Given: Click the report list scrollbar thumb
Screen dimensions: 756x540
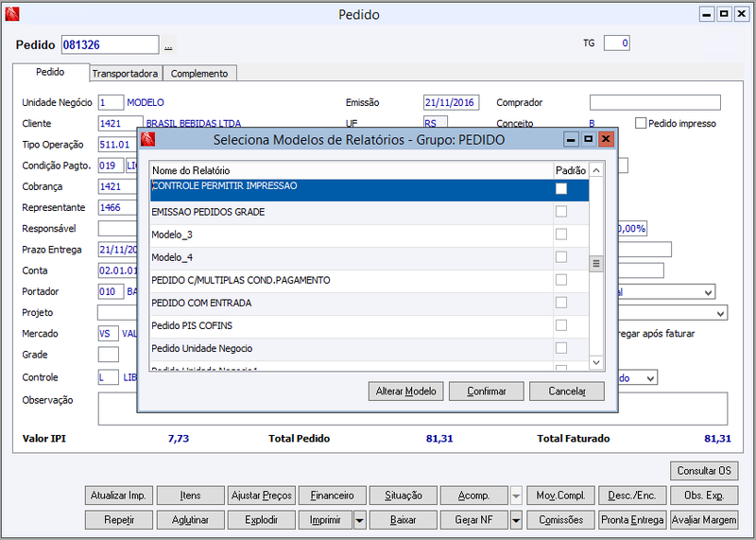Looking at the screenshot, I should (x=596, y=264).
